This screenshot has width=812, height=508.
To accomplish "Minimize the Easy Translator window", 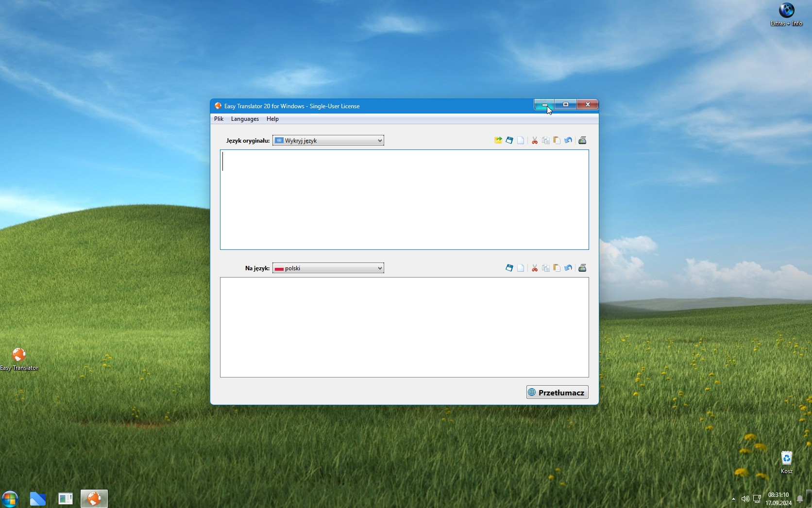I will pos(544,104).
